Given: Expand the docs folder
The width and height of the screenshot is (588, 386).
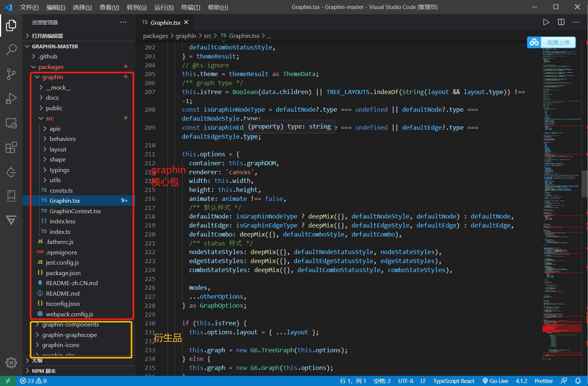Looking at the screenshot, I should 79,97.
